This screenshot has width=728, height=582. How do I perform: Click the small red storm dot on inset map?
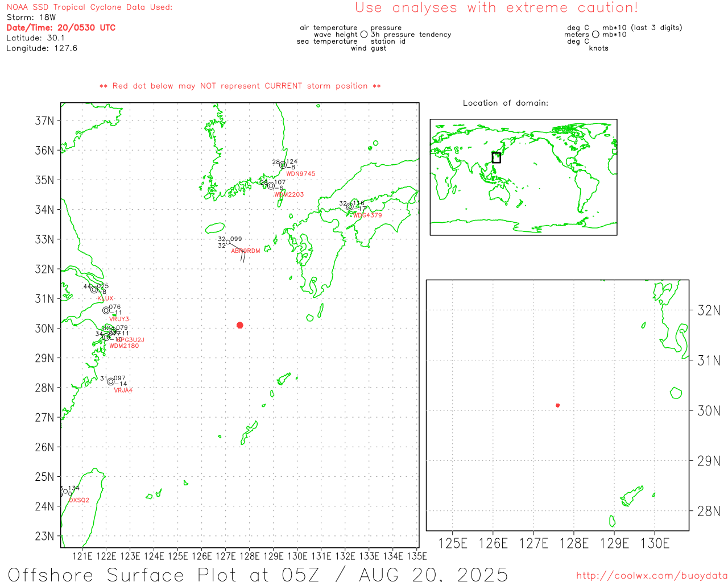[557, 405]
